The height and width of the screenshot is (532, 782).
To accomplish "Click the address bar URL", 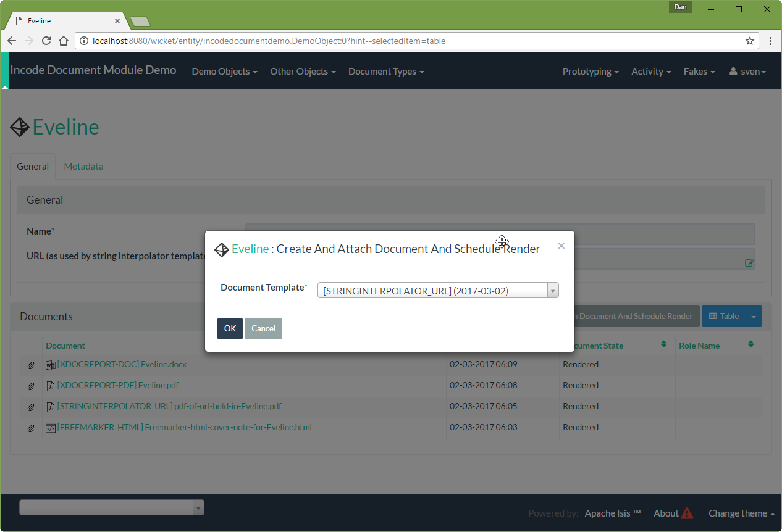I will coord(269,41).
